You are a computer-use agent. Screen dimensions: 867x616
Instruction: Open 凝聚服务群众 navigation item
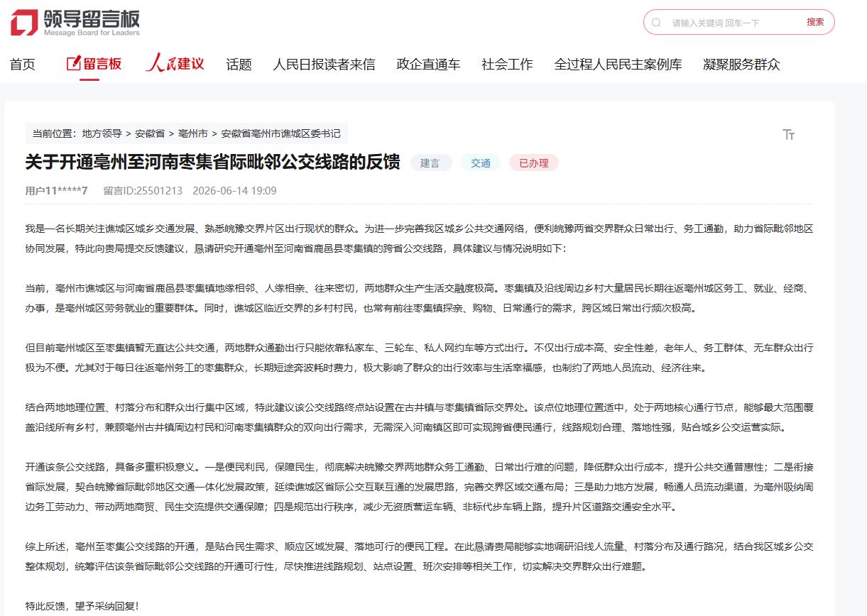(741, 65)
